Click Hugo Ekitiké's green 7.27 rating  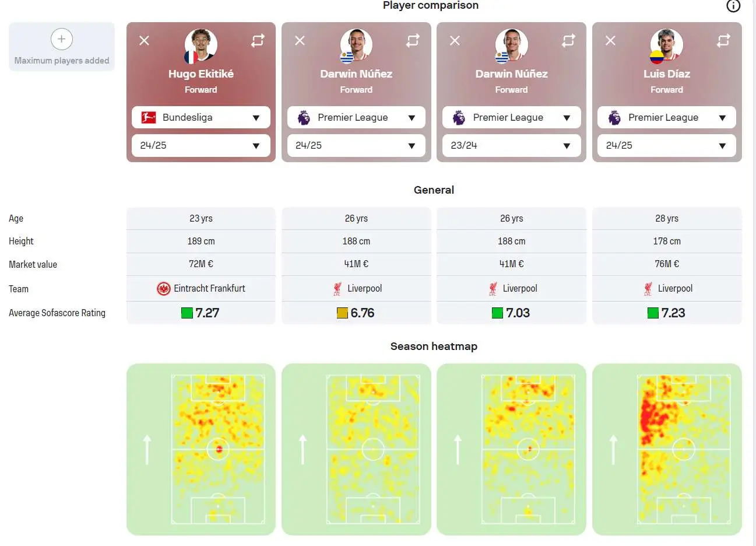point(201,313)
